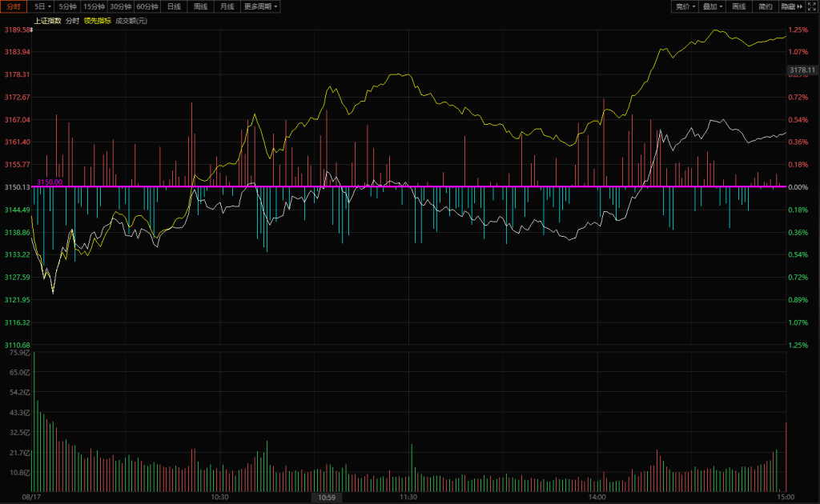This screenshot has height=504, width=820.
Task: Select the 30分钟 period button
Action: (x=120, y=6)
